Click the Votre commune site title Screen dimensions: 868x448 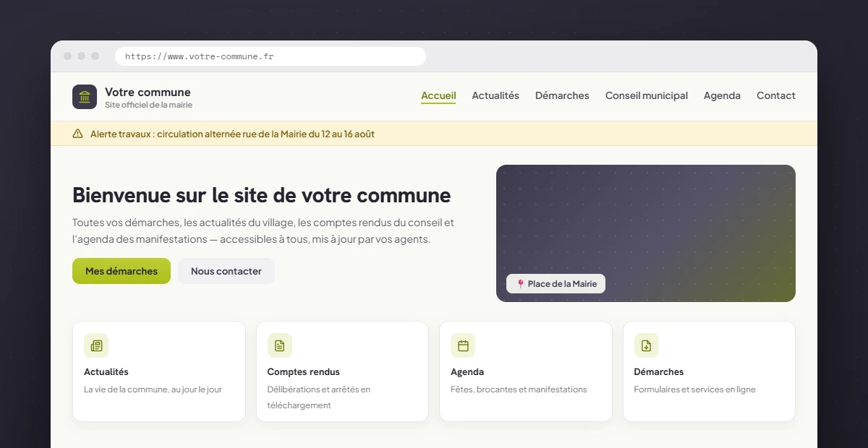click(148, 92)
